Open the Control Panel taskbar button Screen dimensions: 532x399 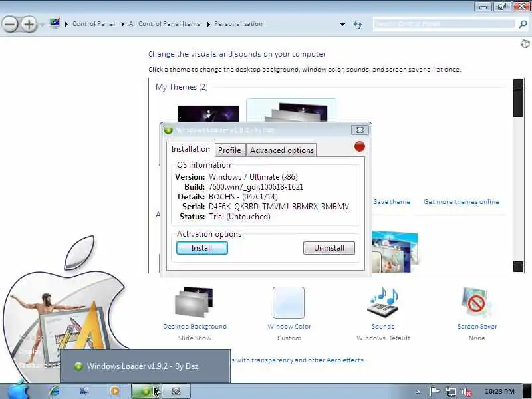pyautogui.click(x=84, y=392)
